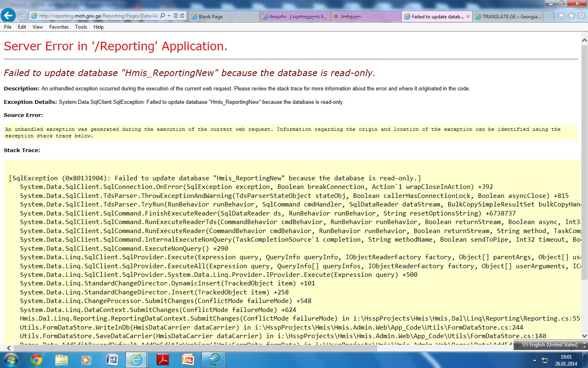
Task: Refresh the page with the reload icon
Action: (x=182, y=16)
